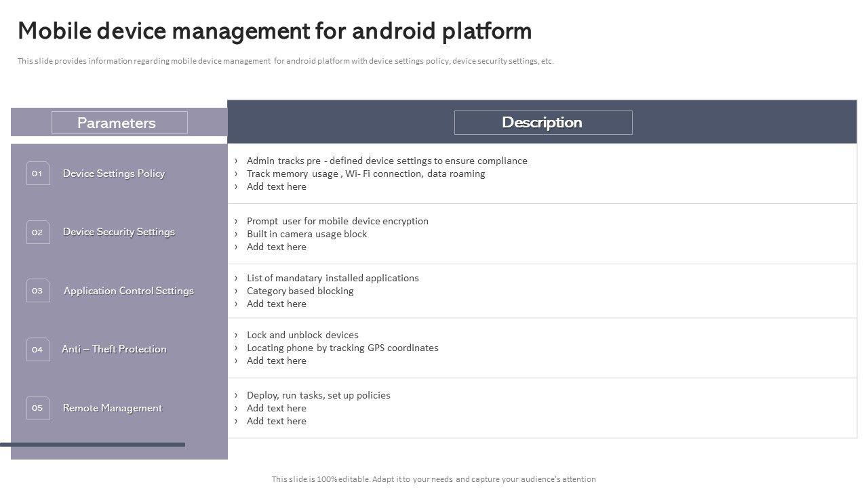Select the 02 number badge icon

coord(38,232)
